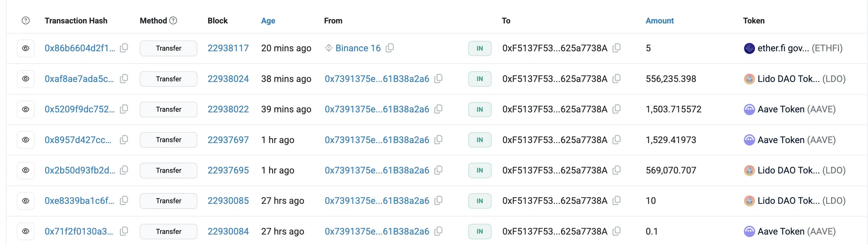Open sender 0x7391375e in 38 mins ago row
Screen dimensions: 868x245
click(377, 79)
